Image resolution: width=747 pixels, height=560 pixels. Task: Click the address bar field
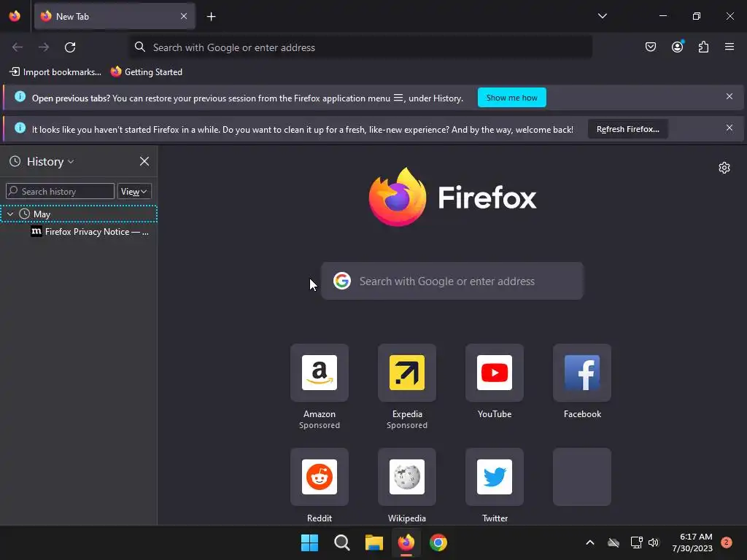[x=361, y=47]
